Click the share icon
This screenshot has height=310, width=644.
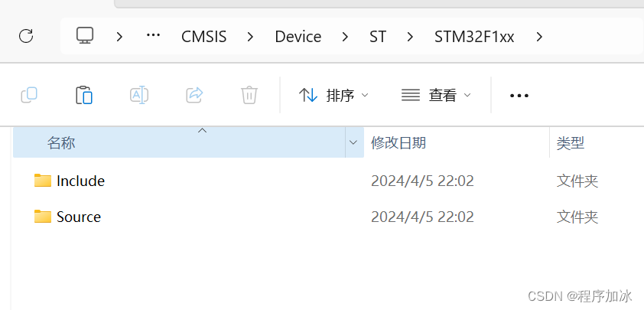pyautogui.click(x=194, y=95)
